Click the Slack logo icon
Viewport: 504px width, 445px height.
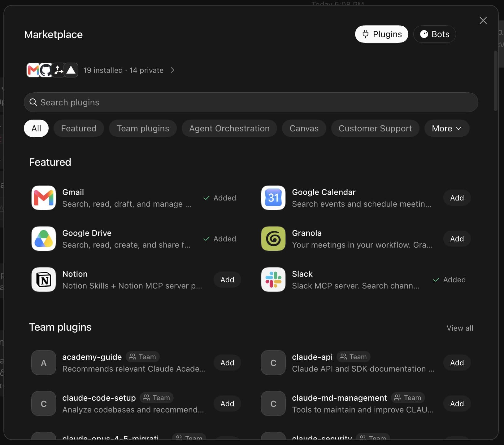tap(273, 280)
